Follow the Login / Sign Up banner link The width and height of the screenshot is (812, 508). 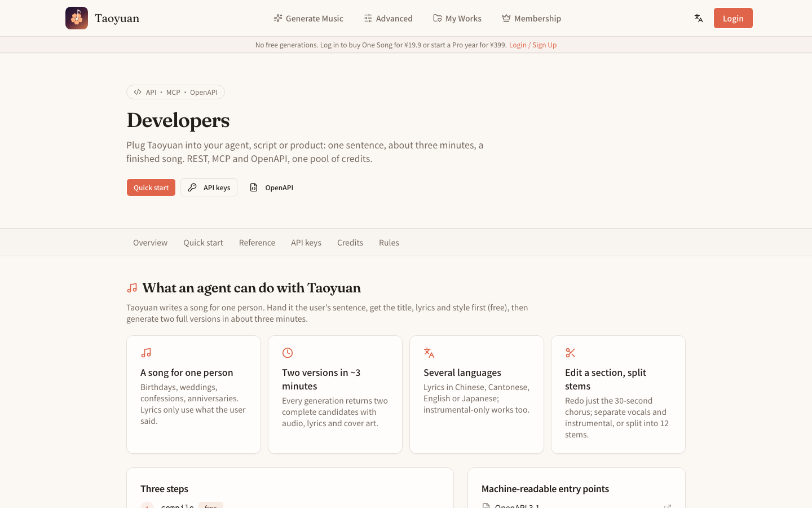pos(533,45)
